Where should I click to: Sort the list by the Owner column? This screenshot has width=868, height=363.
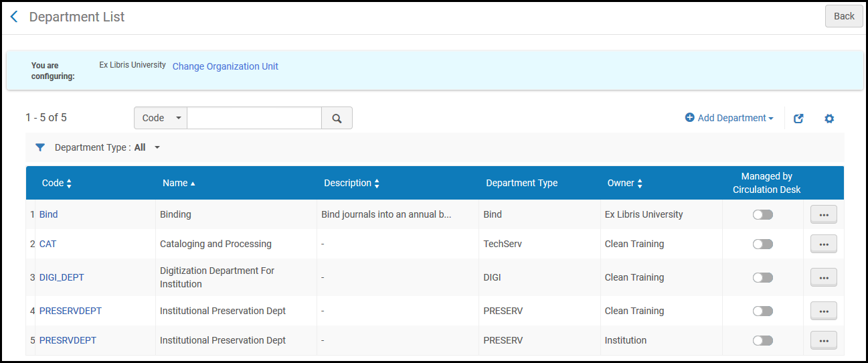tap(625, 183)
